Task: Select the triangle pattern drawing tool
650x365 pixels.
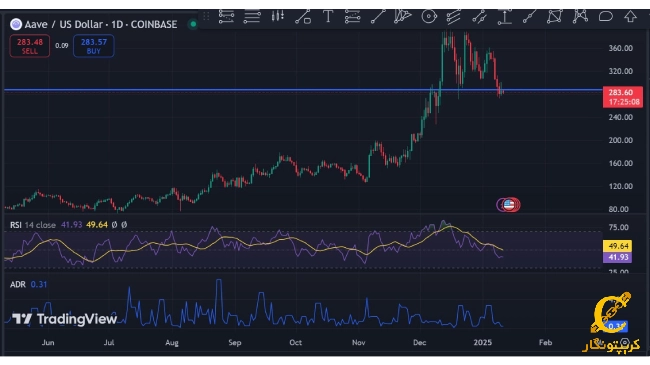Action: coord(403,16)
